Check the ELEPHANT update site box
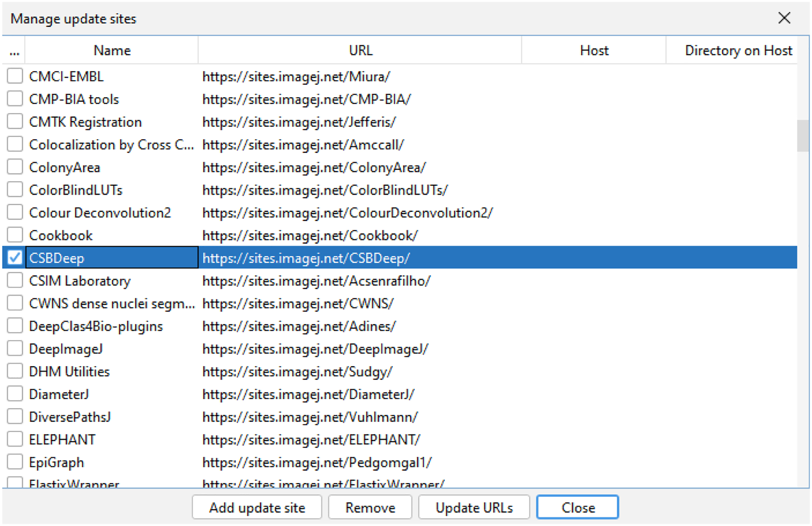This screenshot has width=812, height=526. [15, 439]
